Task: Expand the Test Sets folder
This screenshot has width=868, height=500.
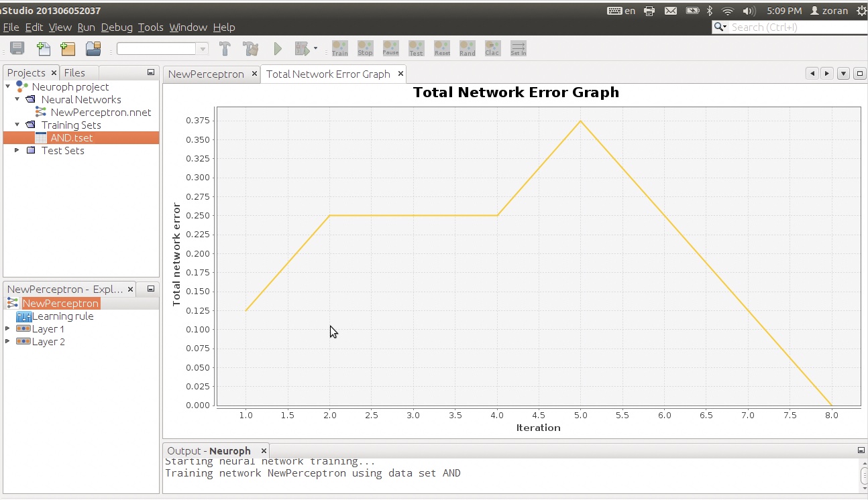Action: [17, 150]
